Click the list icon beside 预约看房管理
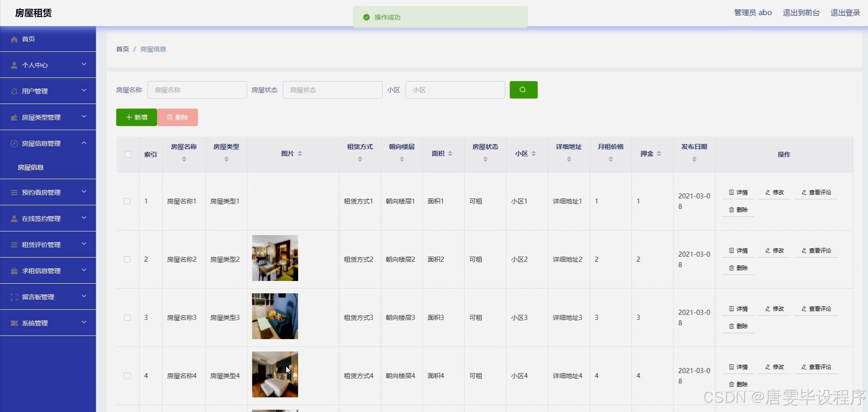The height and width of the screenshot is (412, 868). [14, 192]
